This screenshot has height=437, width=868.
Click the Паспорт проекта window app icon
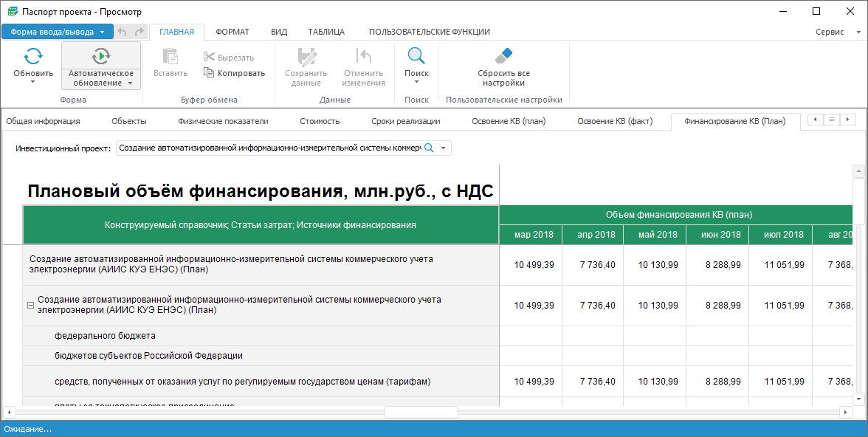[12, 11]
